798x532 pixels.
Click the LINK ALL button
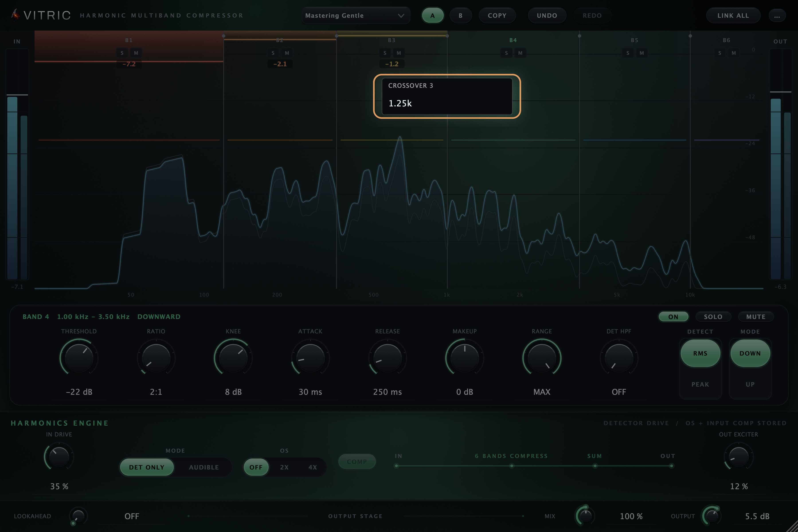coord(733,16)
